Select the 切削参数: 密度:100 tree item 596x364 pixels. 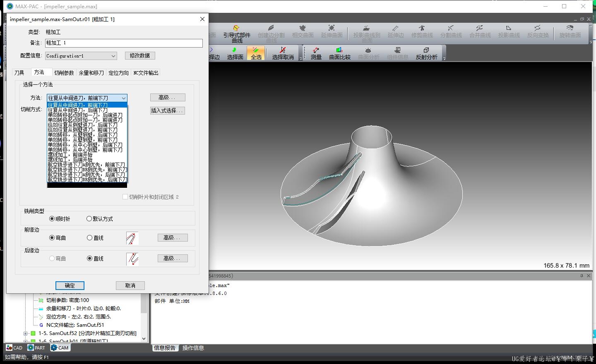click(x=67, y=300)
